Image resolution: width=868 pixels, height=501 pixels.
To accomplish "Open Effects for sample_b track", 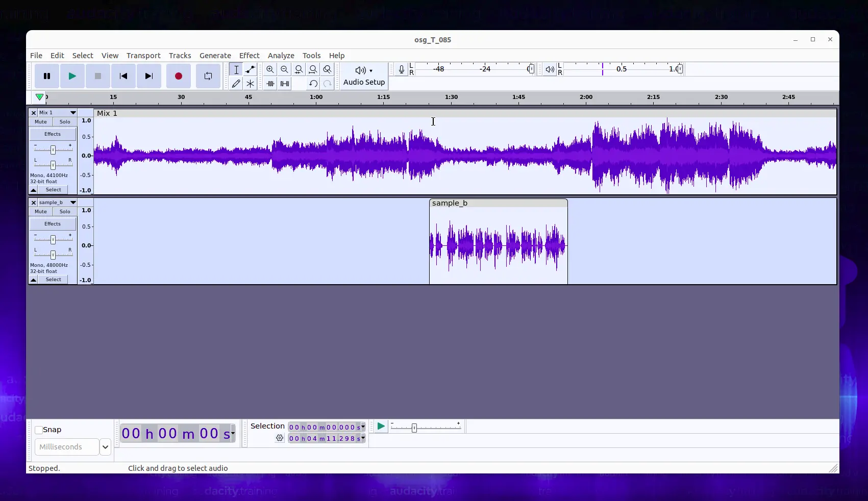I will click(53, 224).
